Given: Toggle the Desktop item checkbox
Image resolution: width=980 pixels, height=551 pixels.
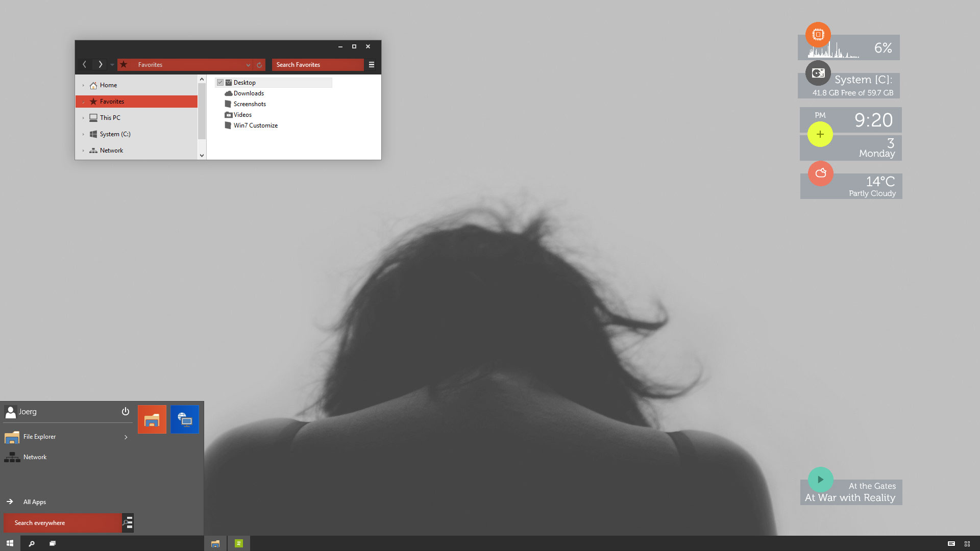Looking at the screenshot, I should click(x=220, y=83).
